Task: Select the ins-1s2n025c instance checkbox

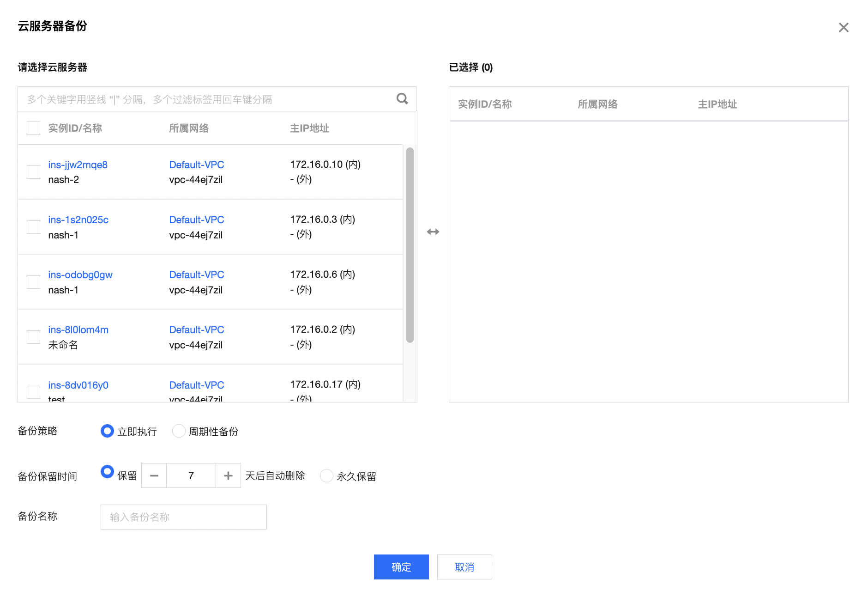Action: (x=33, y=227)
